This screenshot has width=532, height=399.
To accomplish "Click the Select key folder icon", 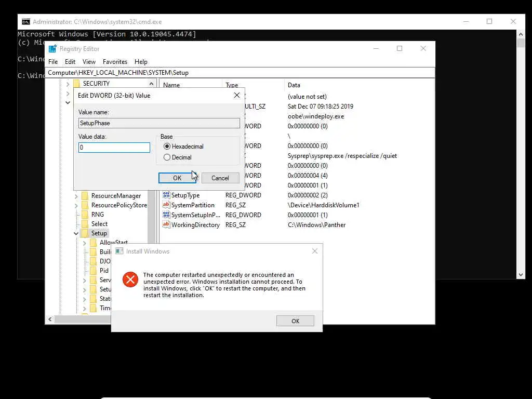I will click(x=85, y=224).
